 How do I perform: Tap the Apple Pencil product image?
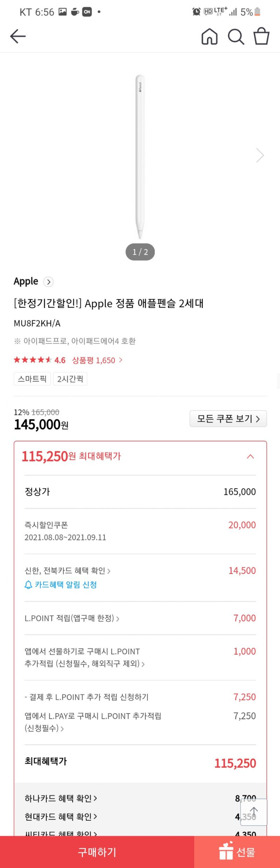[140, 157]
